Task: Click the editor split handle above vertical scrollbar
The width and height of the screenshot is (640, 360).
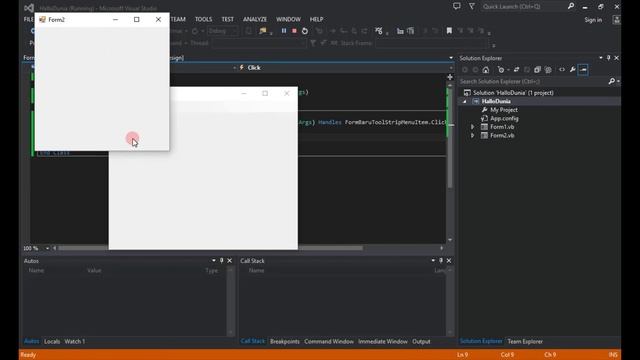Action: pyautogui.click(x=450, y=77)
